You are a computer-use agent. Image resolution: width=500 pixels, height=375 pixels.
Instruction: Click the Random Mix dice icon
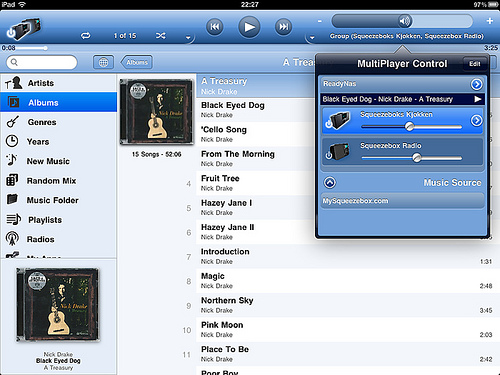click(x=12, y=180)
